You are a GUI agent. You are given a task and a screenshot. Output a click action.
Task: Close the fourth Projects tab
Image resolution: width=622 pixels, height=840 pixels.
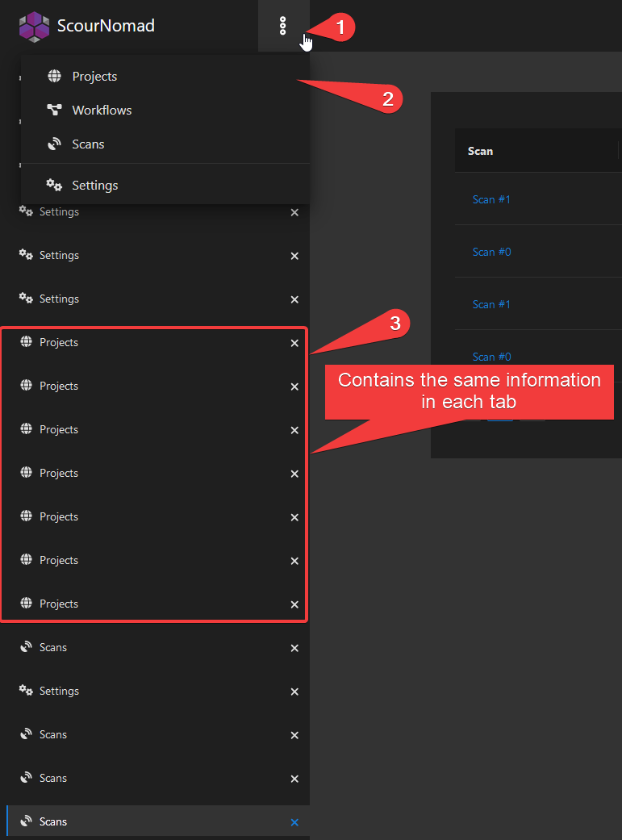pyautogui.click(x=294, y=474)
